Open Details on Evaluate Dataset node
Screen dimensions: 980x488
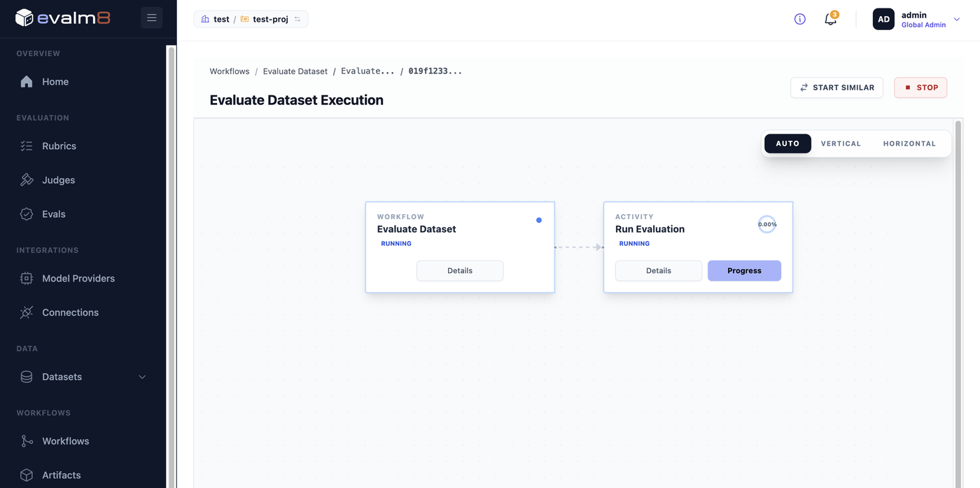[460, 271]
